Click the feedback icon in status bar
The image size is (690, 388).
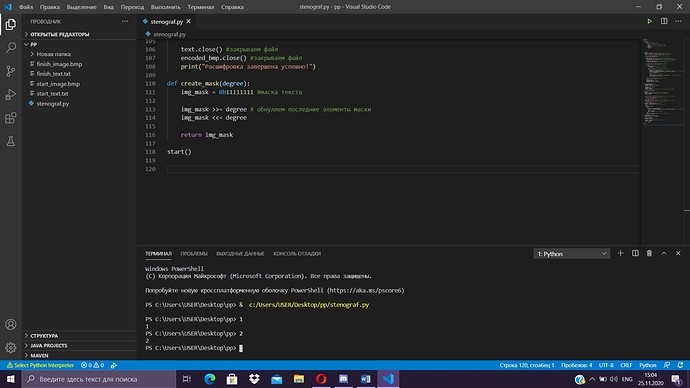pyautogui.click(x=667, y=365)
